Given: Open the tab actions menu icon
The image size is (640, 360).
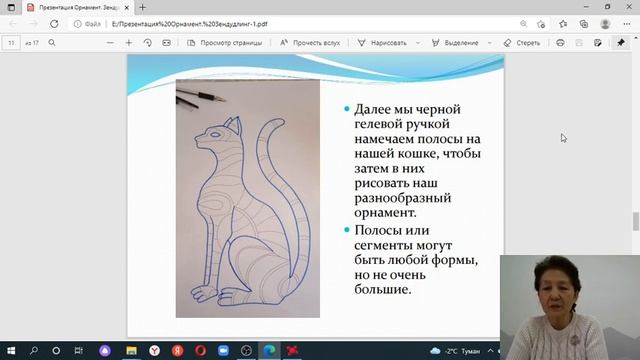Looking at the screenshot, I should [11, 7].
